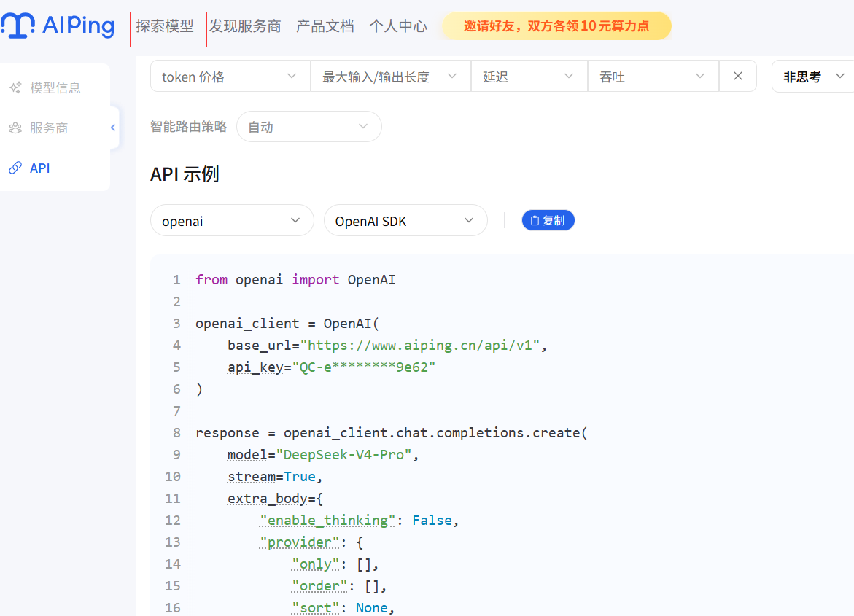This screenshot has width=854, height=616.
Task: Click the openai_client.chat.completions.create line
Action: point(392,433)
